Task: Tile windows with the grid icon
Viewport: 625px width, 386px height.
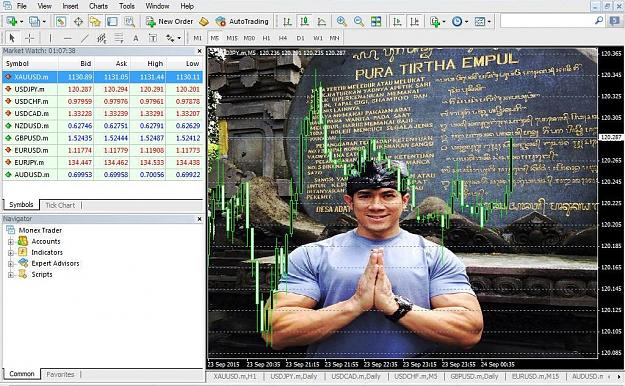Action: coord(376,22)
